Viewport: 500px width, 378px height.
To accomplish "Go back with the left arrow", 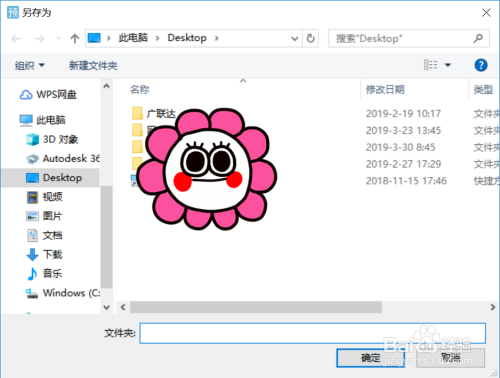I will (x=16, y=39).
